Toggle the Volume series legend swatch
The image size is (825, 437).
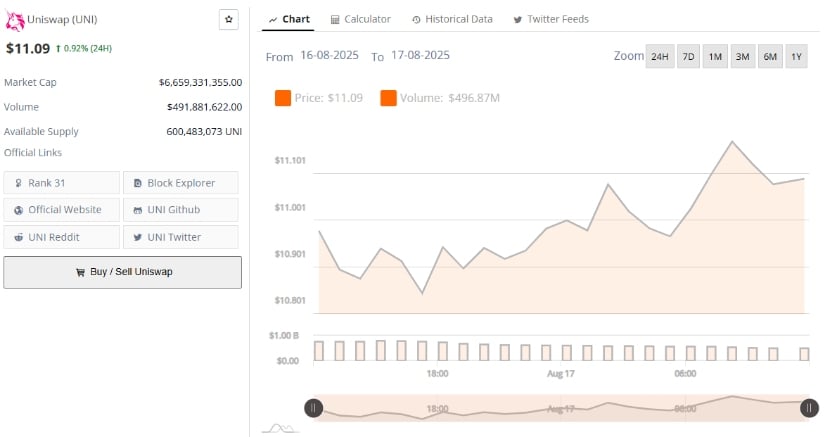[388, 98]
